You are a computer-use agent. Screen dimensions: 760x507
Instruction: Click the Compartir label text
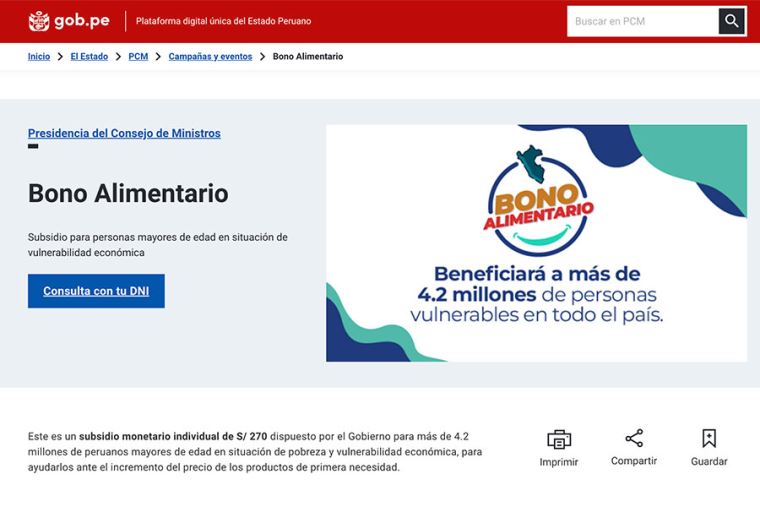click(634, 461)
